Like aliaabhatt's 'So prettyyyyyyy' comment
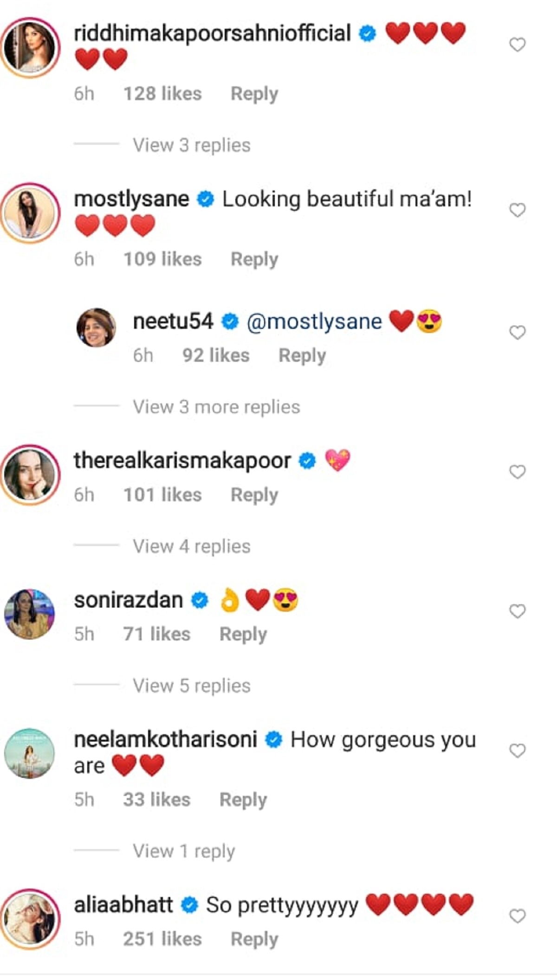 click(x=517, y=916)
